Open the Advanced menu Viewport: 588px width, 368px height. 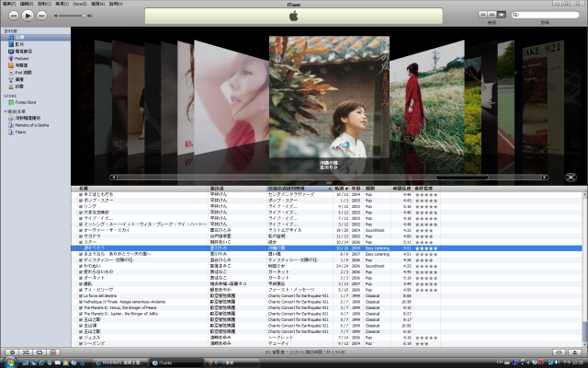point(97,4)
